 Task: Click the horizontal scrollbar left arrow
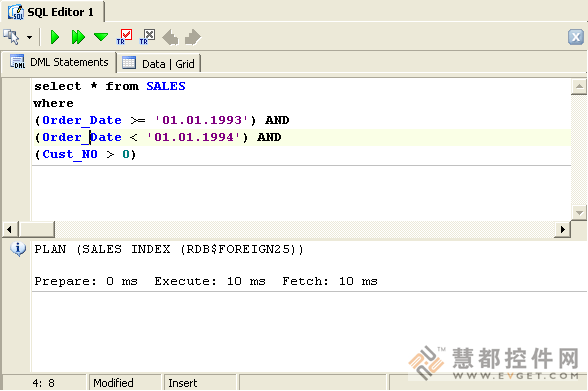[x=10, y=229]
